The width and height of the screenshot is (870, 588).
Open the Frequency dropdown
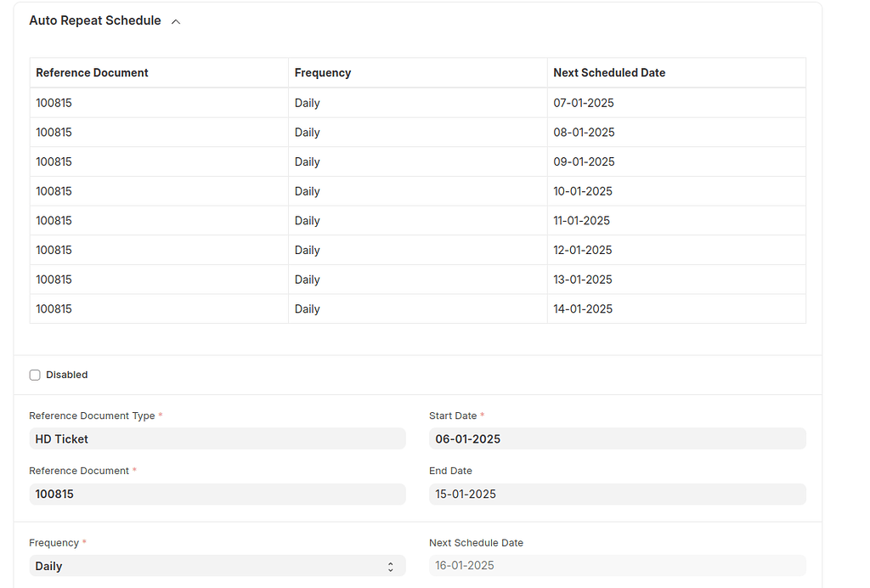tap(217, 566)
